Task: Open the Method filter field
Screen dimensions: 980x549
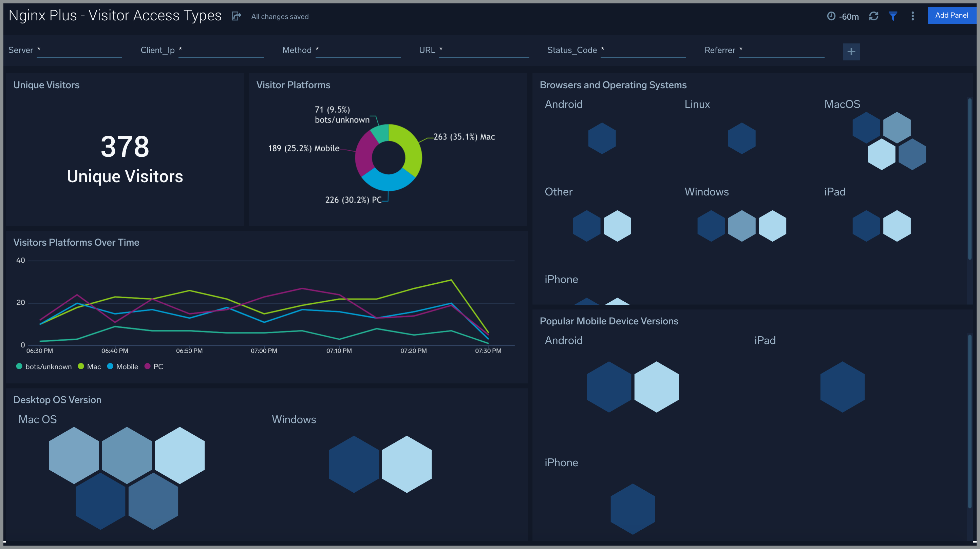Action: point(358,51)
